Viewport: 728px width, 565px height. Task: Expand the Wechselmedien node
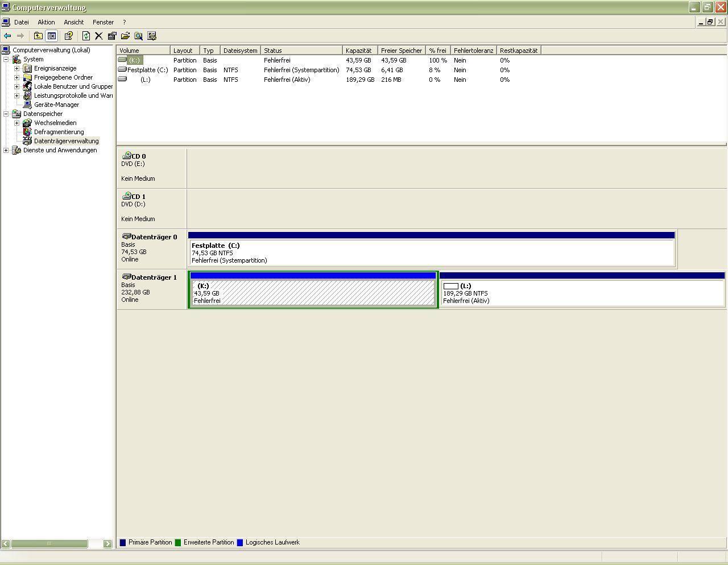point(16,123)
